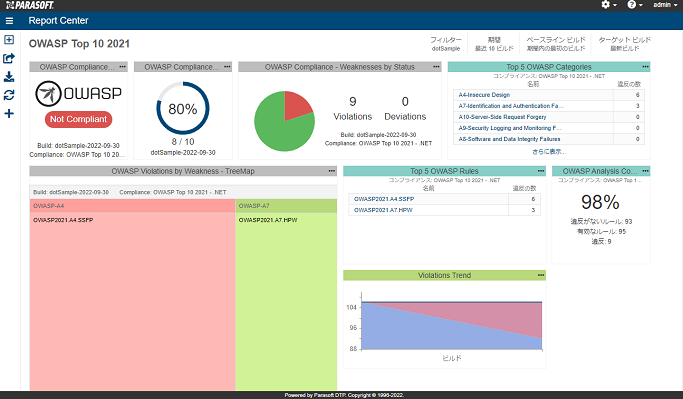Click the 違反 9 violations line
Viewport: 683px width, 399px height.
(601, 241)
